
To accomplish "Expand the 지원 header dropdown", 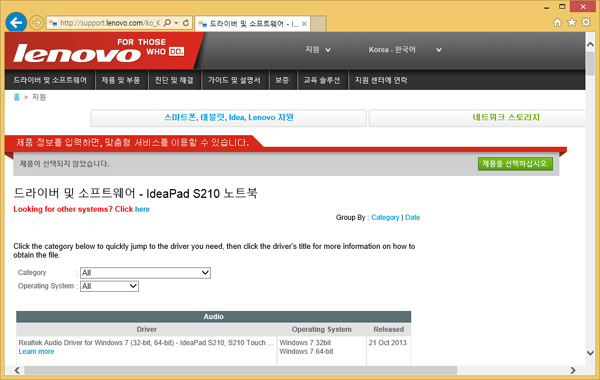I will click(x=318, y=50).
